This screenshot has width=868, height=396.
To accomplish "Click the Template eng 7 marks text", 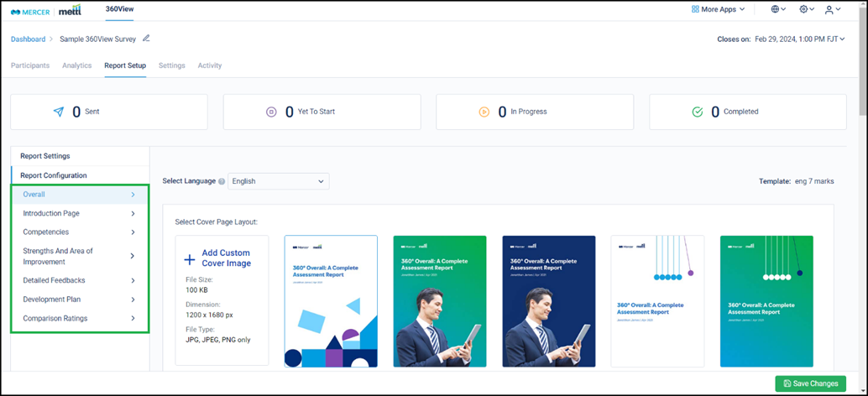I will coord(796,181).
